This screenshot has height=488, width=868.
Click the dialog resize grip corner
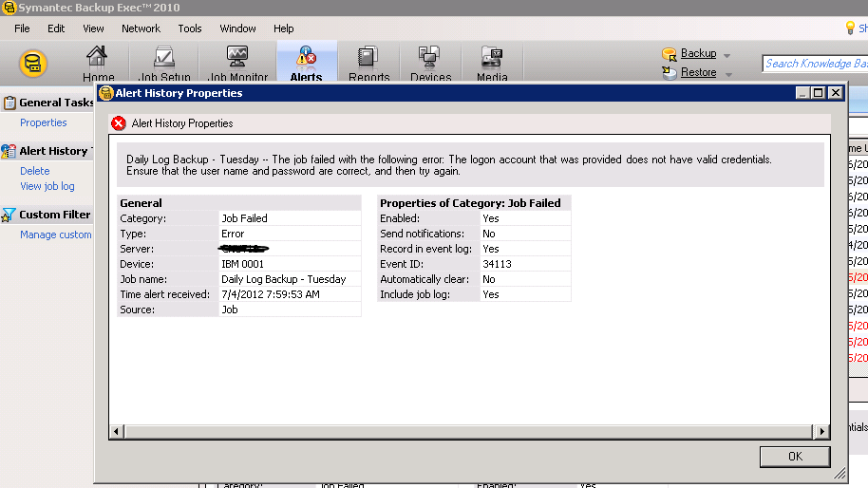click(x=840, y=473)
